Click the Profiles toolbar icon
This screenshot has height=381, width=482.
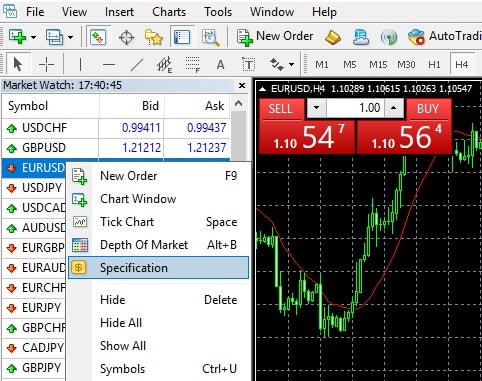pyautogui.click(x=54, y=37)
